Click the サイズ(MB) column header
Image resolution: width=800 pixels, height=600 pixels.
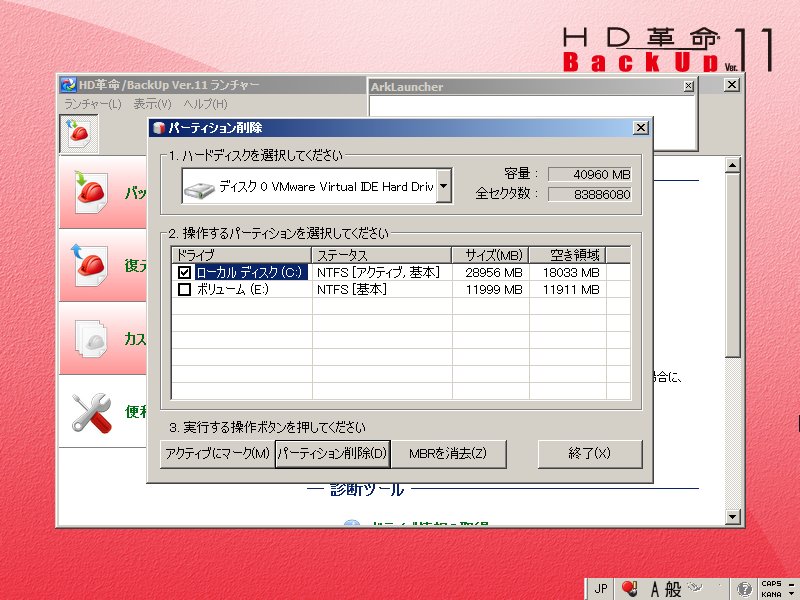pos(490,255)
